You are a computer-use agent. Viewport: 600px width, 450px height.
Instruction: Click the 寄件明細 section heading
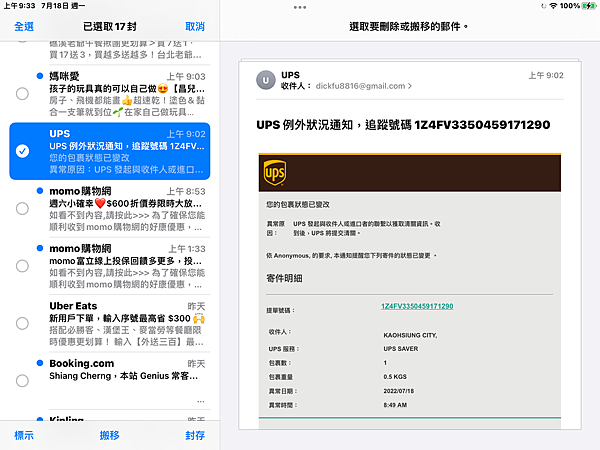click(284, 278)
